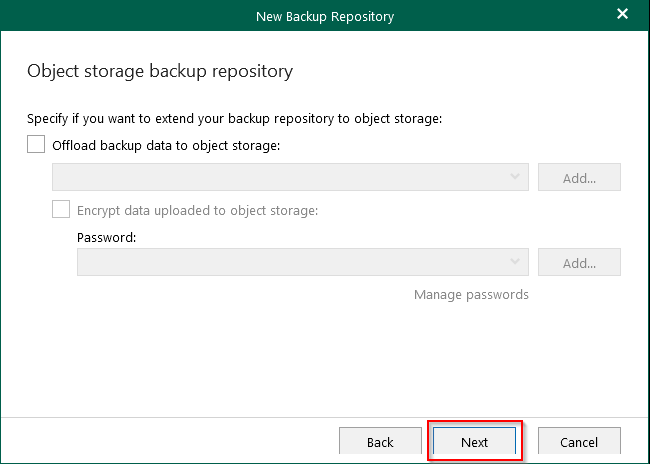Enable the Offload backup data checkbox

coord(36,144)
